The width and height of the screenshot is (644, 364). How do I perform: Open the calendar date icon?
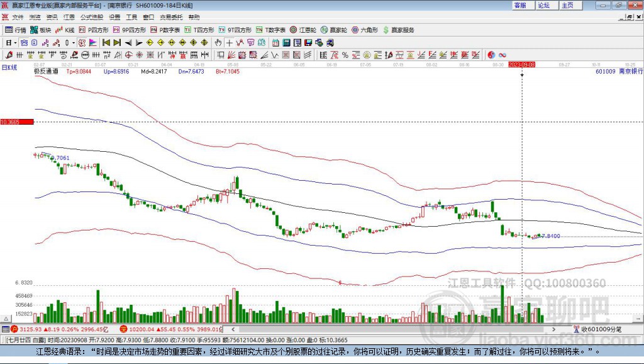click(275, 43)
